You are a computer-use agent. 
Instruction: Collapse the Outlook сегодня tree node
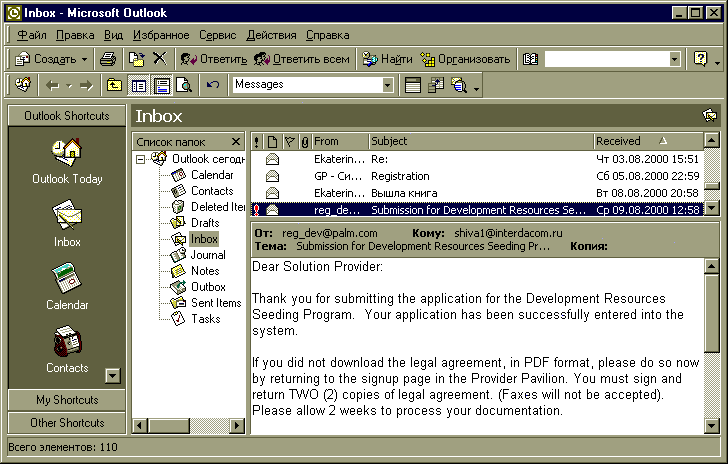pos(142,159)
